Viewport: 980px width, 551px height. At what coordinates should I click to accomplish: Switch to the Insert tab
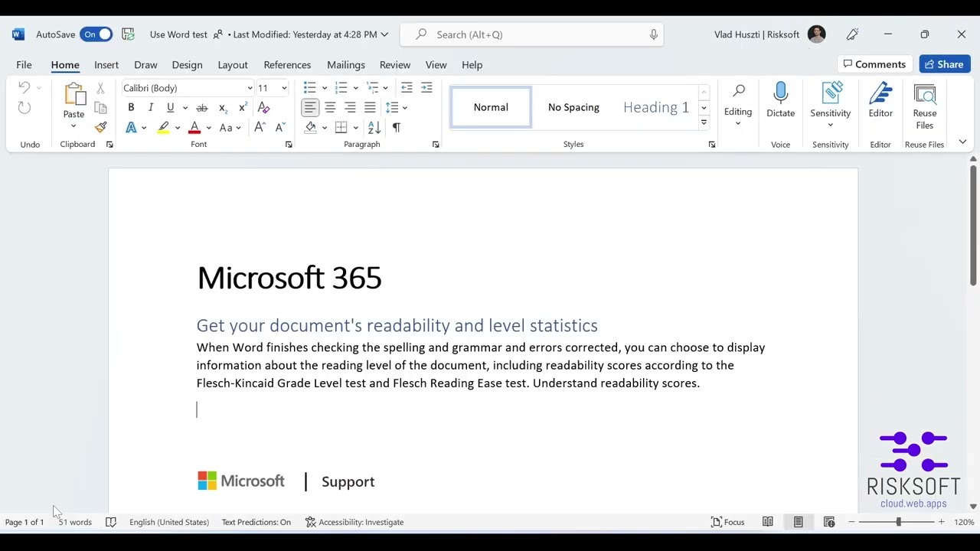click(x=106, y=65)
